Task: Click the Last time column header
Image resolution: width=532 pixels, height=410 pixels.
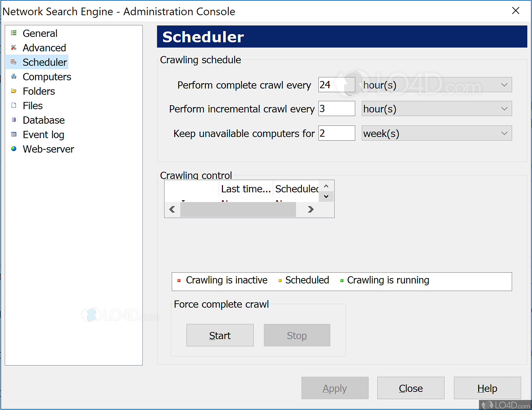Action: click(x=246, y=188)
